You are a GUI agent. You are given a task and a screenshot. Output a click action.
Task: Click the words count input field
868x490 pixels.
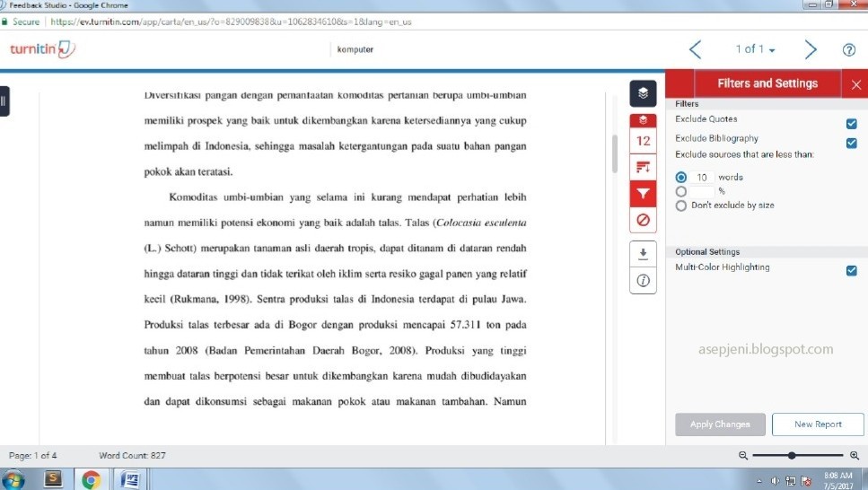tap(702, 177)
